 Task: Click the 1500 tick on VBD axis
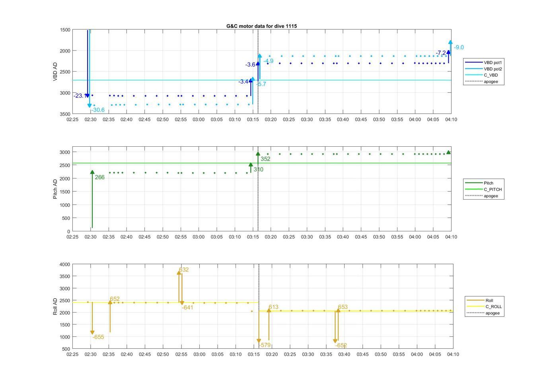click(65, 30)
